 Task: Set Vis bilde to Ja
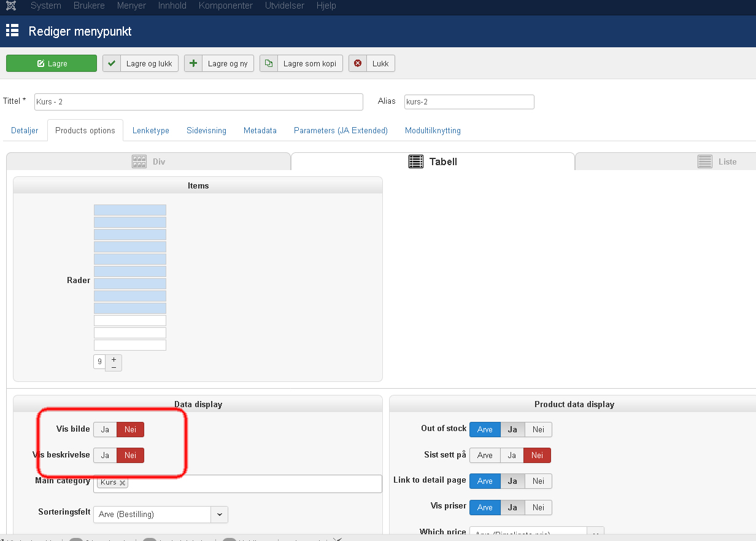pyautogui.click(x=105, y=429)
